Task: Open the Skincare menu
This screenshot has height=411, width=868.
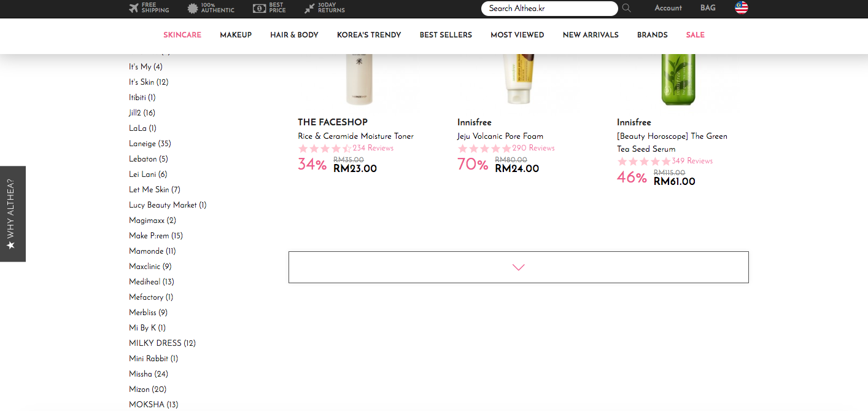Action: click(x=182, y=35)
